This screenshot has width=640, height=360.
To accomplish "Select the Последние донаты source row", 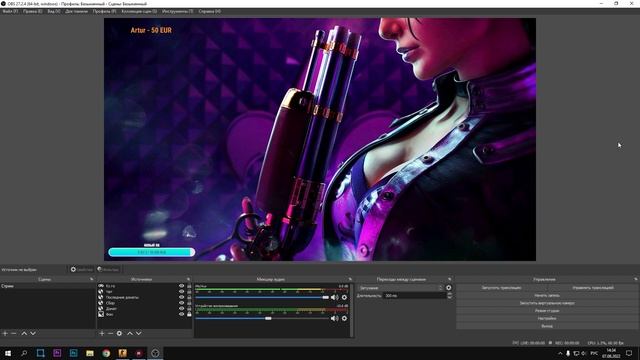I will tap(144, 298).
